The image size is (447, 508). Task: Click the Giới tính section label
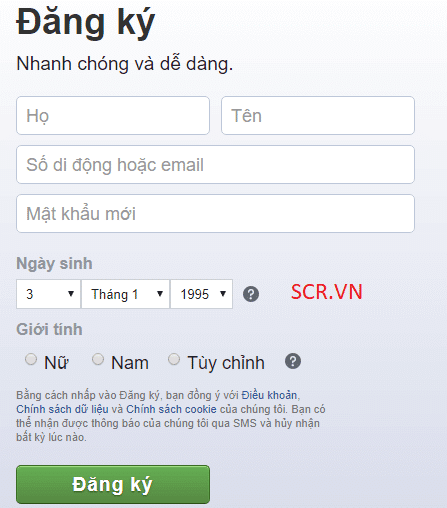[x=49, y=329]
